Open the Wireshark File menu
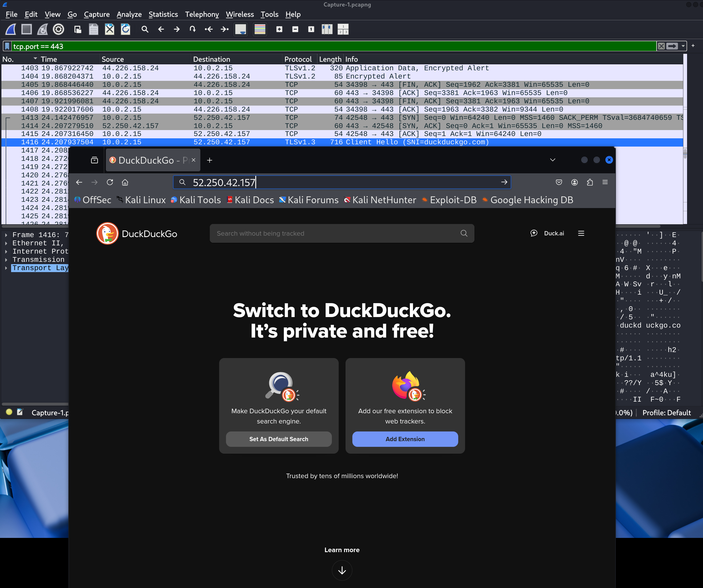 pos(11,15)
